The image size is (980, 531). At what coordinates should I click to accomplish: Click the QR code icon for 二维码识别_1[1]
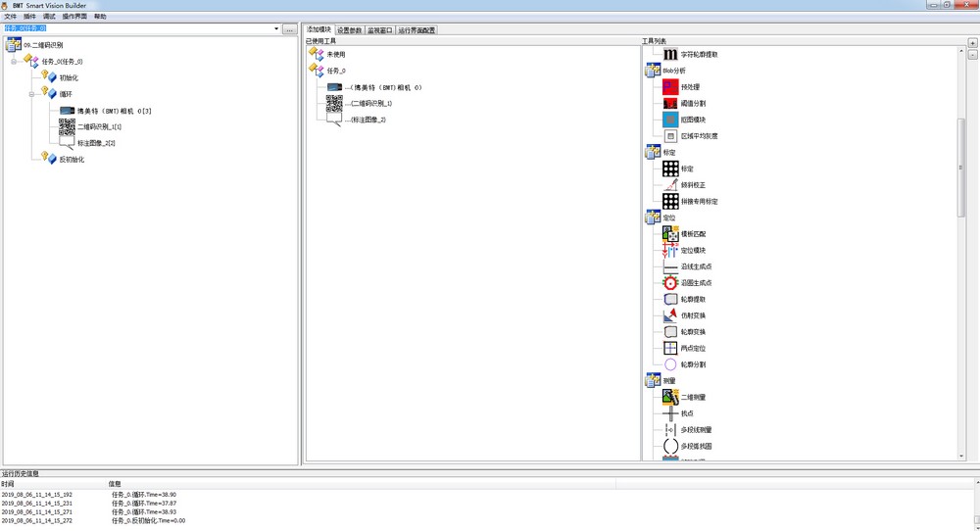[67, 126]
